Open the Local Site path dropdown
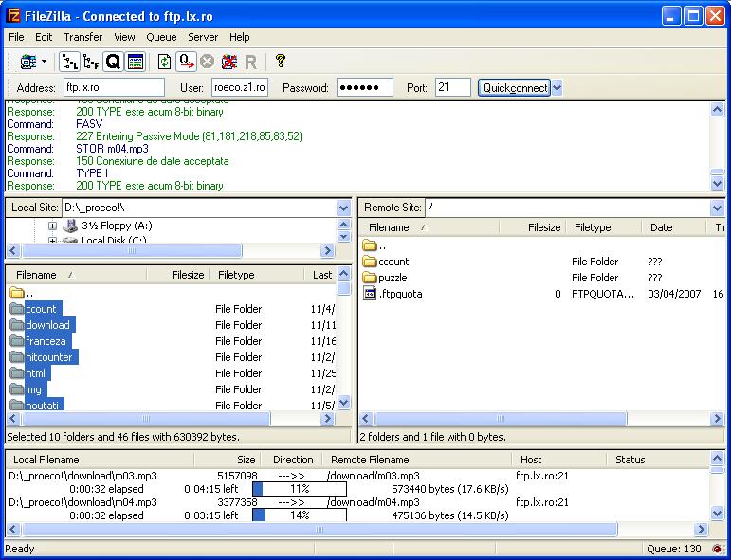The height and width of the screenshot is (560, 731). pyautogui.click(x=343, y=208)
